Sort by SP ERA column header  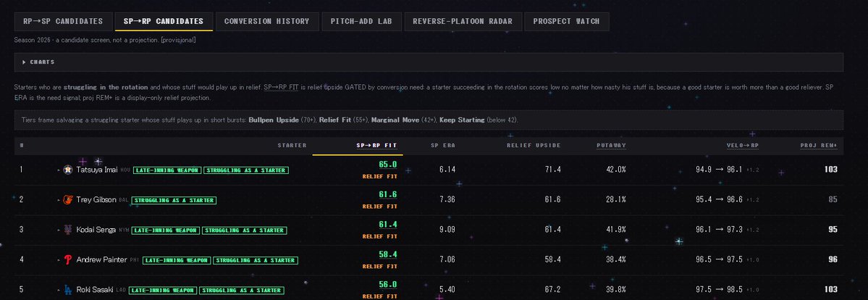pyautogui.click(x=443, y=146)
